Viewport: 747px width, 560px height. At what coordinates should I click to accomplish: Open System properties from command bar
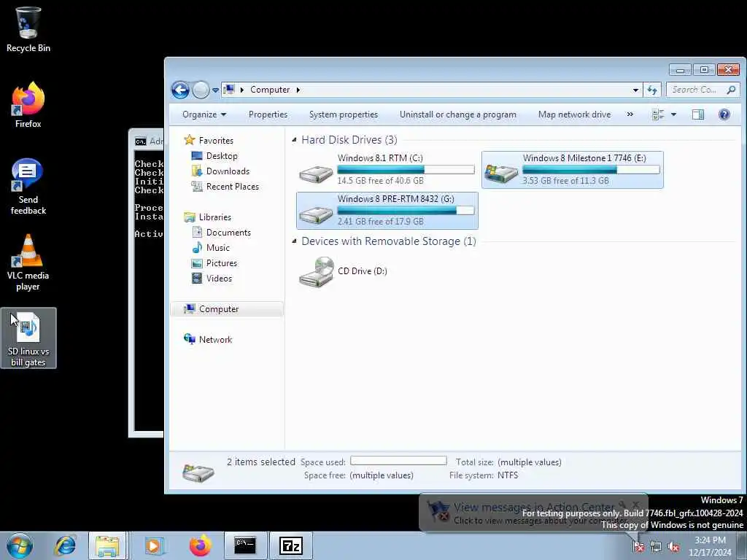(x=343, y=114)
